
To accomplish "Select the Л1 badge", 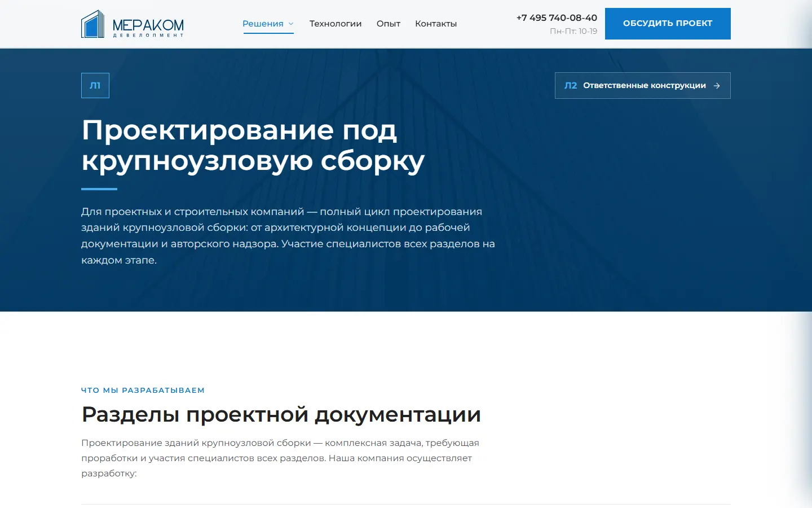I will coord(95,85).
